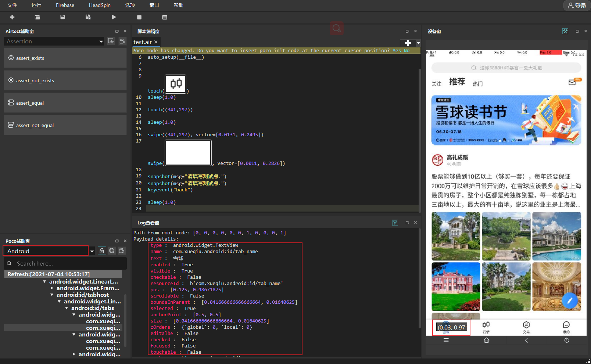Open the 选项 menu

point(130,5)
